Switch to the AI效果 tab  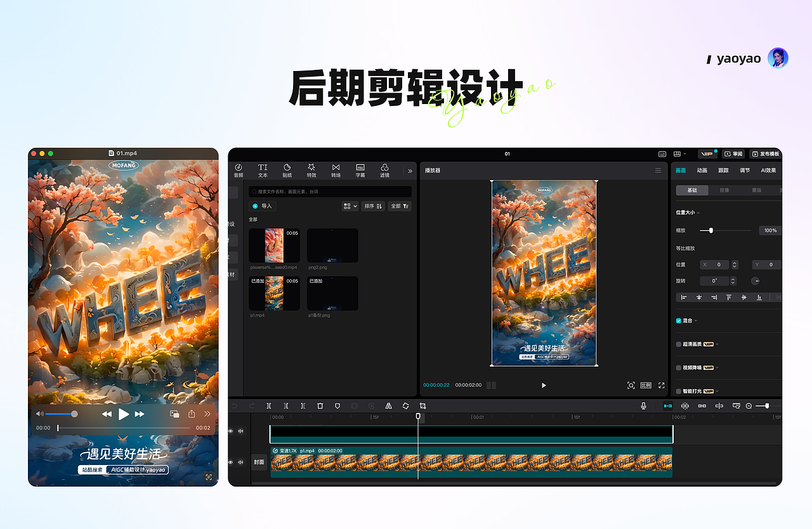[768, 171]
